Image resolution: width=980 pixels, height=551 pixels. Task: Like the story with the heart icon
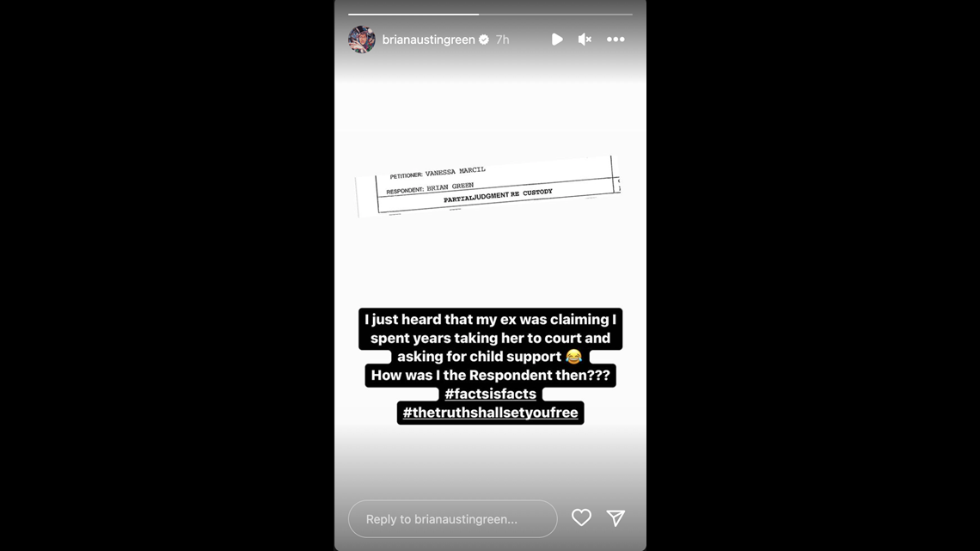581,517
